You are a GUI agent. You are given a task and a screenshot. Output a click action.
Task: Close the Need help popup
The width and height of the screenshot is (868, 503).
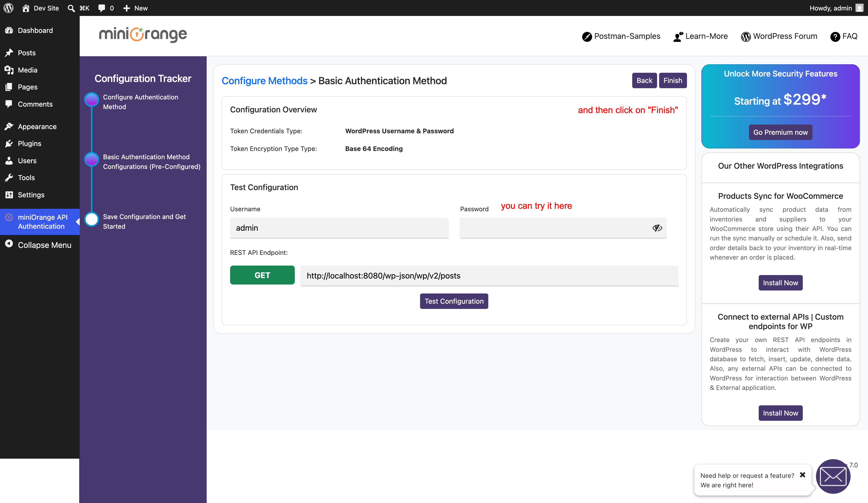point(802,474)
